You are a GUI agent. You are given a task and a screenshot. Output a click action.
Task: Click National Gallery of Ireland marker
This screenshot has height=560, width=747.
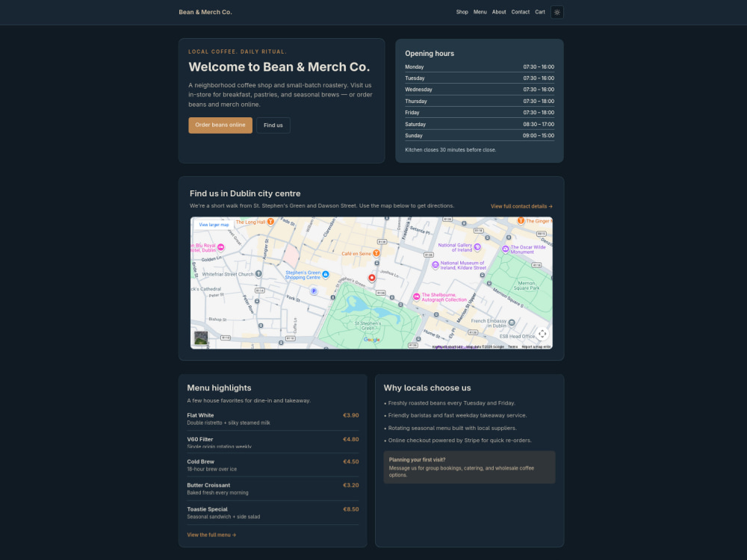[477, 246]
